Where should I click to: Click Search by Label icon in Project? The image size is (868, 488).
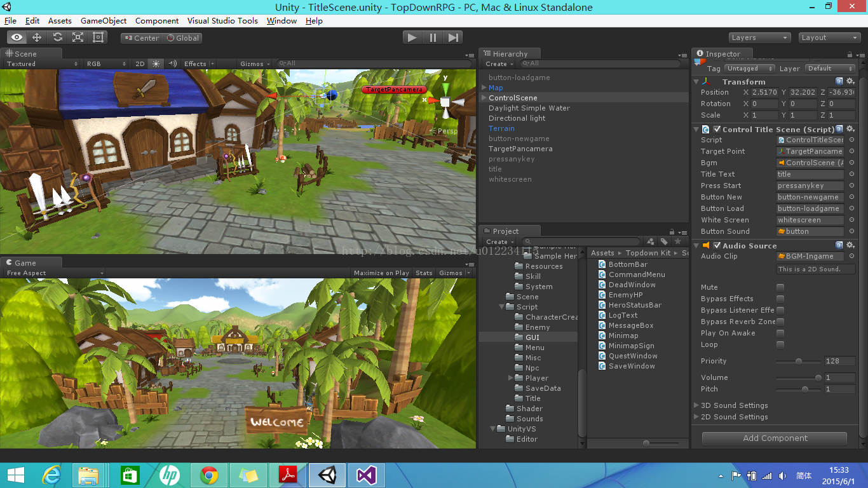[x=664, y=241]
